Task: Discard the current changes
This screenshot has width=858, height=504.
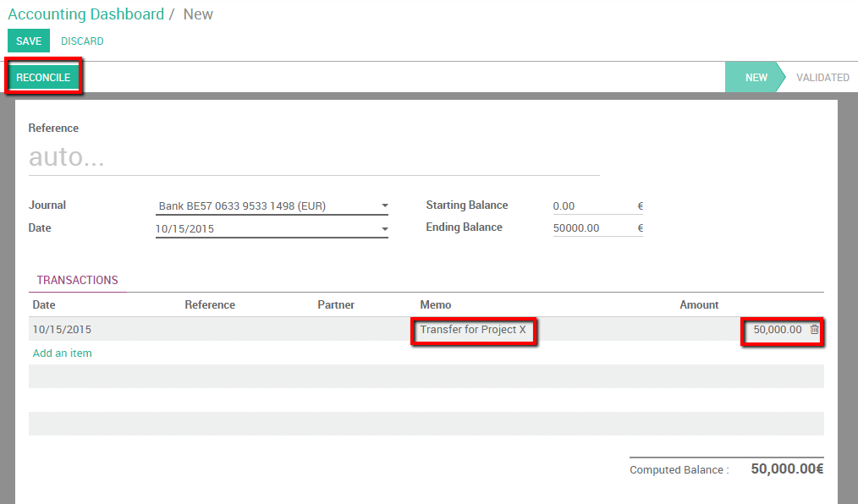Action: (82, 41)
